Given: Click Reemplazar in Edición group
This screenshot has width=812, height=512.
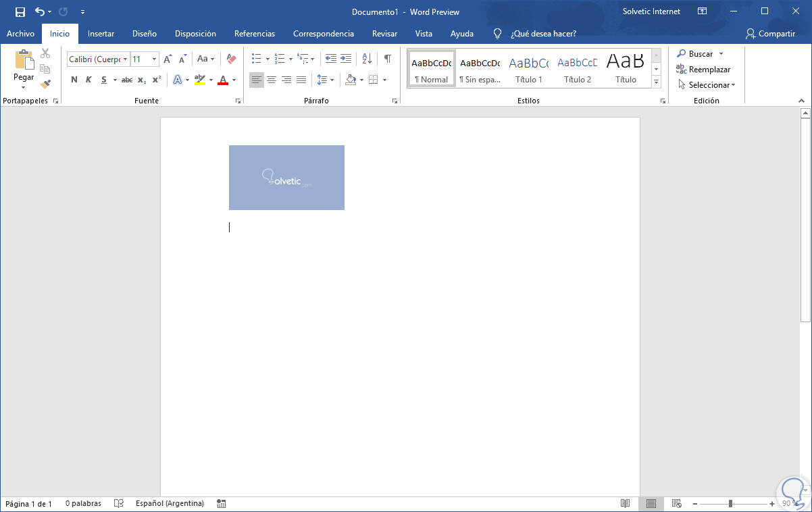Looking at the screenshot, I should (703, 70).
